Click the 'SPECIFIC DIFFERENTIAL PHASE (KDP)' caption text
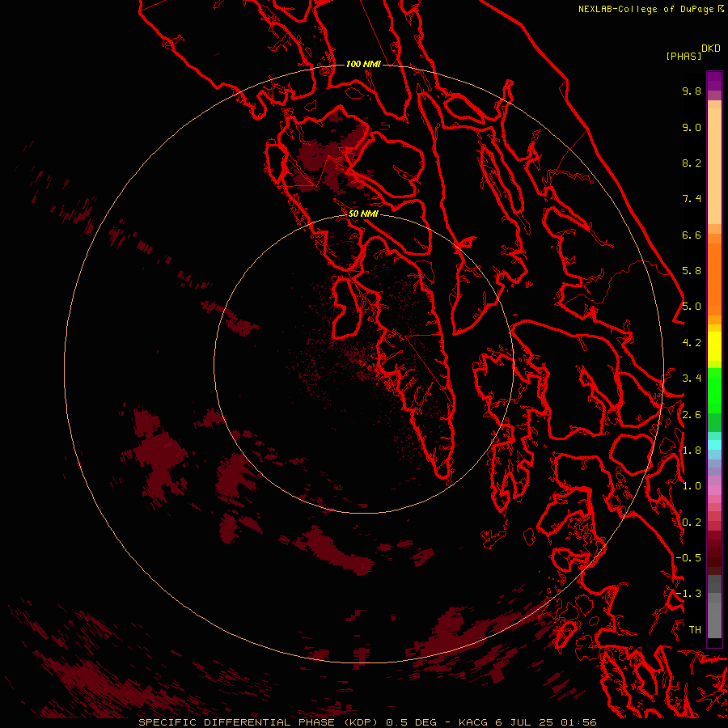Image resolution: width=728 pixels, height=728 pixels. point(256,722)
